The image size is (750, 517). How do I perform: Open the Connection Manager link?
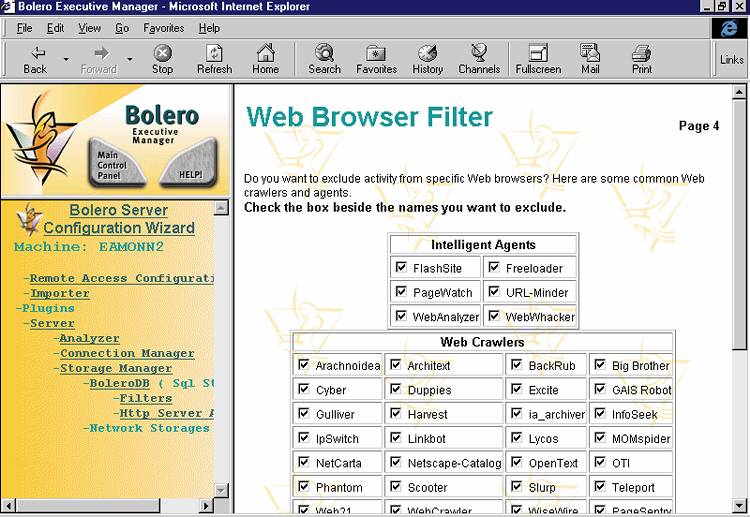pyautogui.click(x=127, y=353)
